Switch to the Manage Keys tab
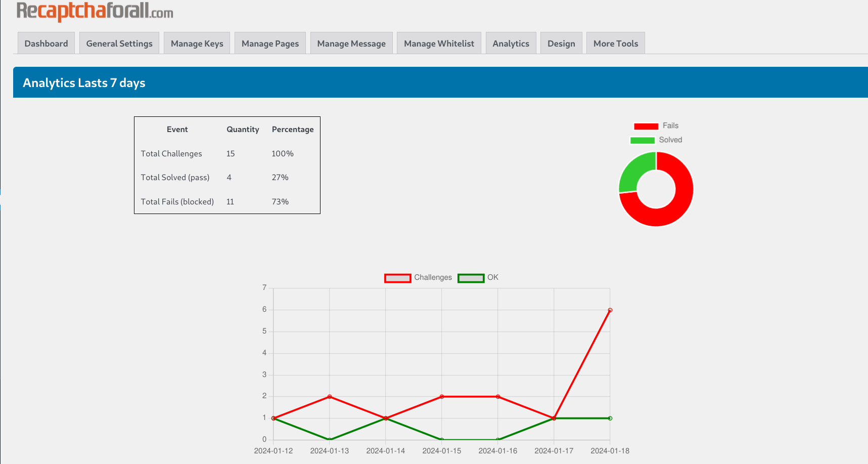868x464 pixels. (x=197, y=43)
